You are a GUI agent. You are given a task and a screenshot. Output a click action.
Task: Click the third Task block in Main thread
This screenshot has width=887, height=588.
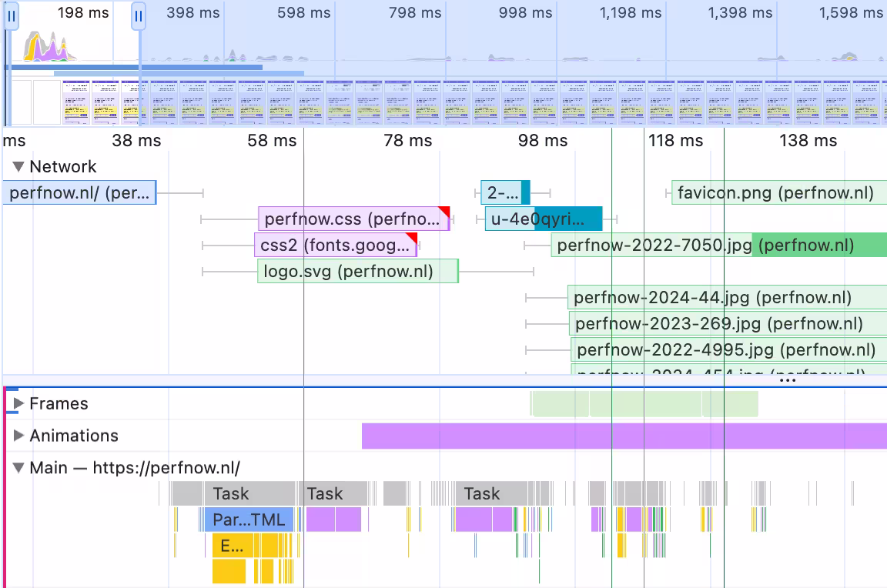[x=481, y=493]
